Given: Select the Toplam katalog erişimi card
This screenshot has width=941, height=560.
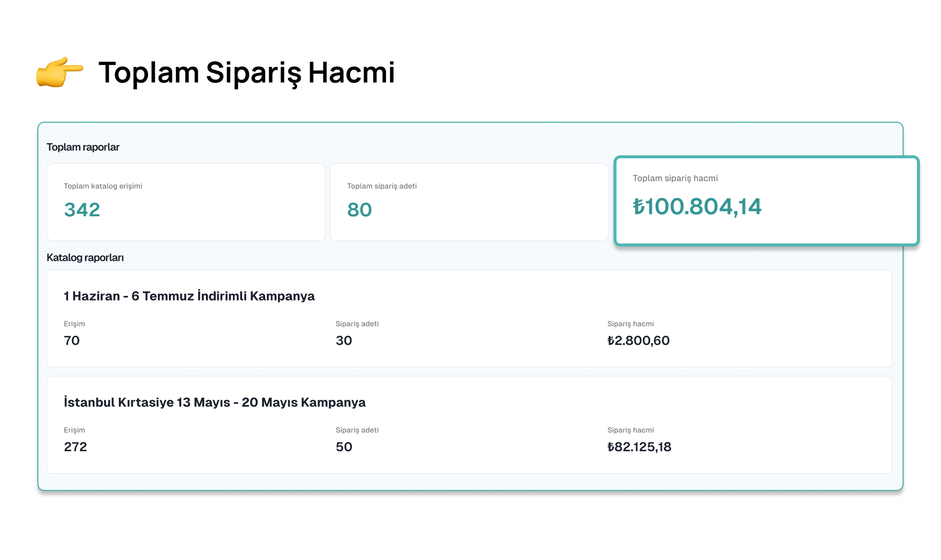Looking at the screenshot, I should tap(186, 202).
